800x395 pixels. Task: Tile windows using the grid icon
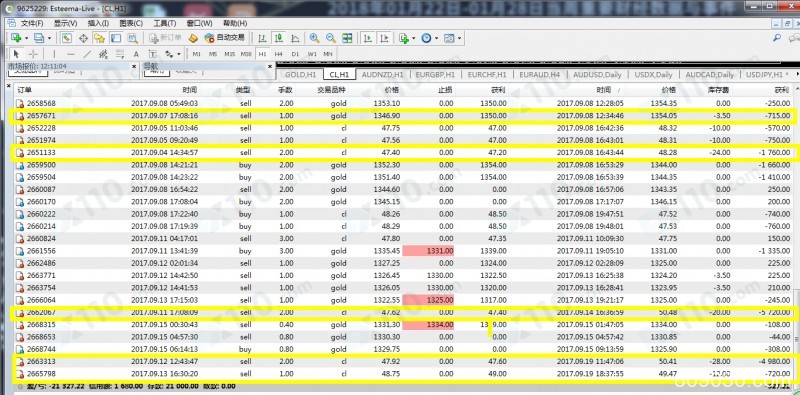(x=347, y=38)
